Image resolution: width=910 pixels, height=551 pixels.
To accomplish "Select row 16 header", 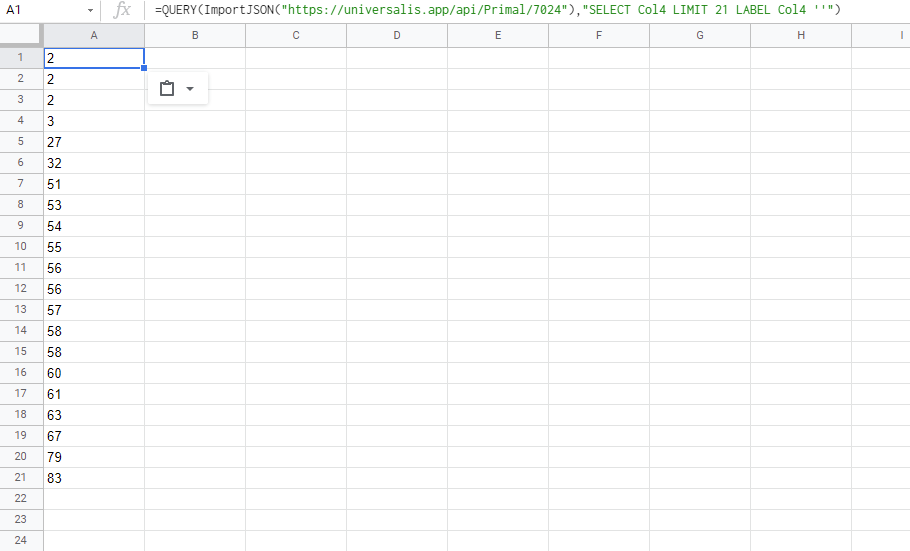I will 21,373.
